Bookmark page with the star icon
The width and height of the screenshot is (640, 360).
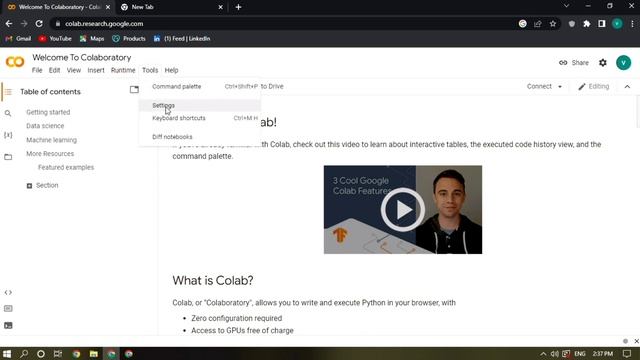(553, 24)
